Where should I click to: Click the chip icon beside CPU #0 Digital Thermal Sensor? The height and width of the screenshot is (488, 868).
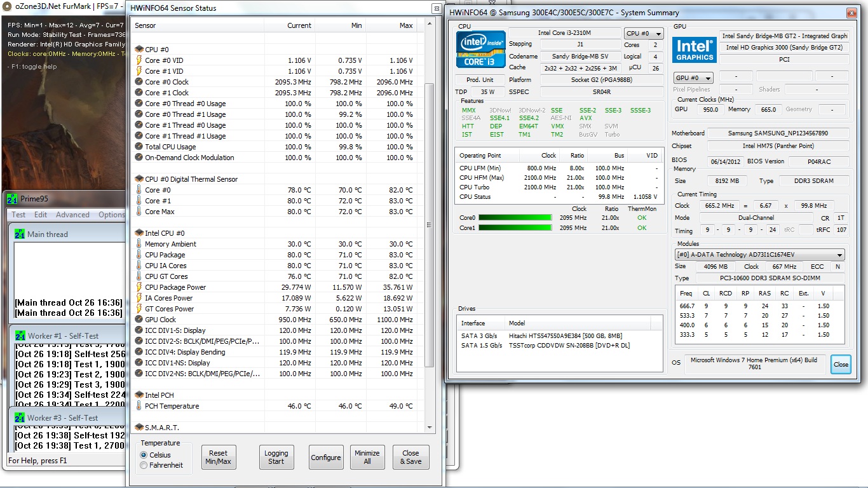click(x=139, y=179)
